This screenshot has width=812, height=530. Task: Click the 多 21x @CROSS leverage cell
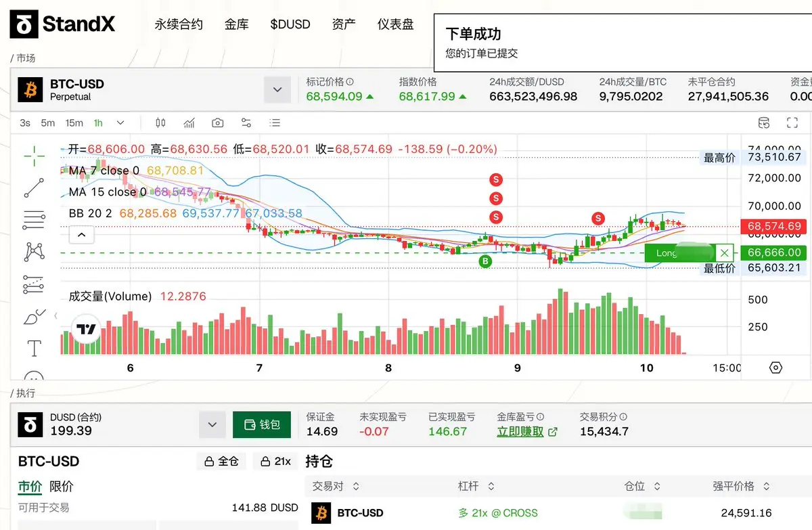click(498, 513)
